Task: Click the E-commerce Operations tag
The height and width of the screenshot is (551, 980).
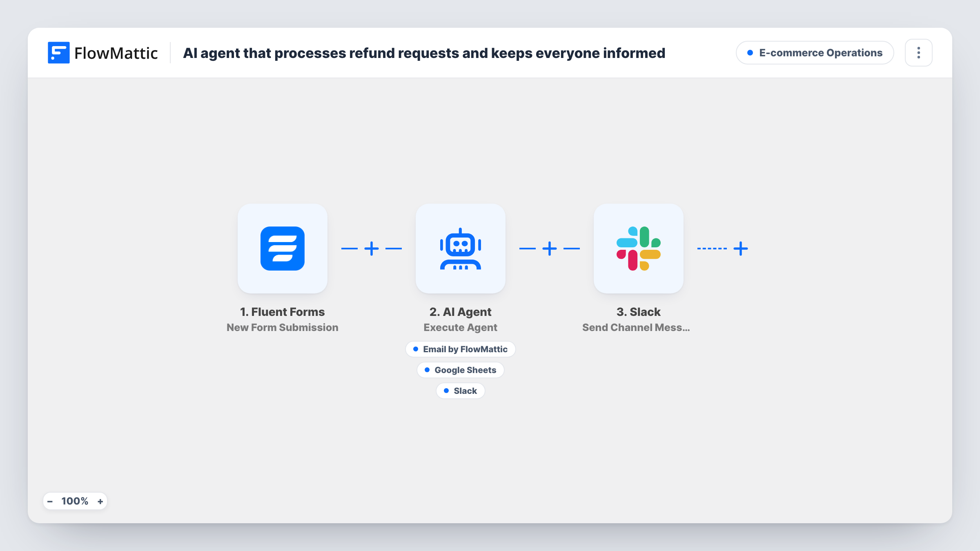Action: click(x=815, y=53)
